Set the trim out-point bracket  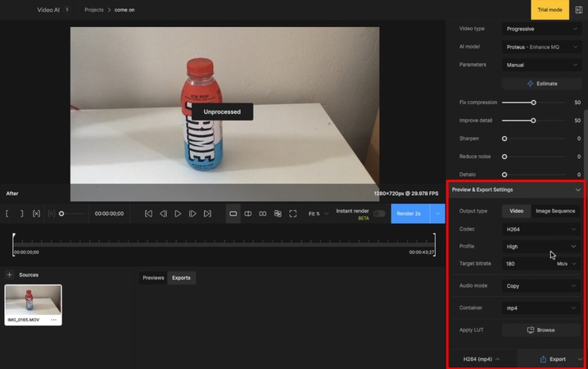point(21,213)
